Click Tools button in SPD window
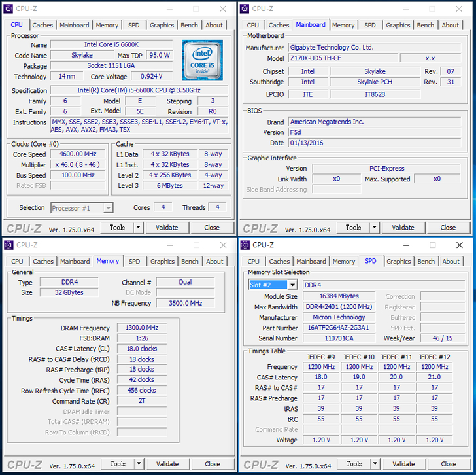Image resolution: width=476 pixels, height=475 pixels. click(x=354, y=464)
